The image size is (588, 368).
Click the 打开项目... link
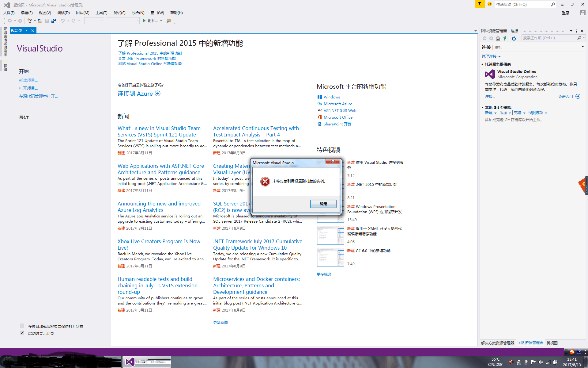[28, 88]
